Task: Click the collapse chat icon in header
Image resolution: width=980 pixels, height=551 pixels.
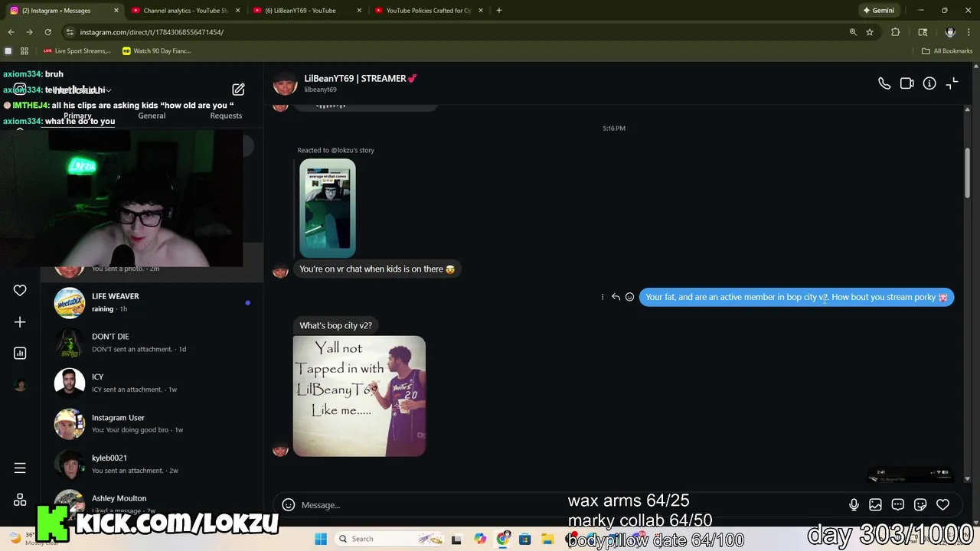Action: click(x=952, y=83)
